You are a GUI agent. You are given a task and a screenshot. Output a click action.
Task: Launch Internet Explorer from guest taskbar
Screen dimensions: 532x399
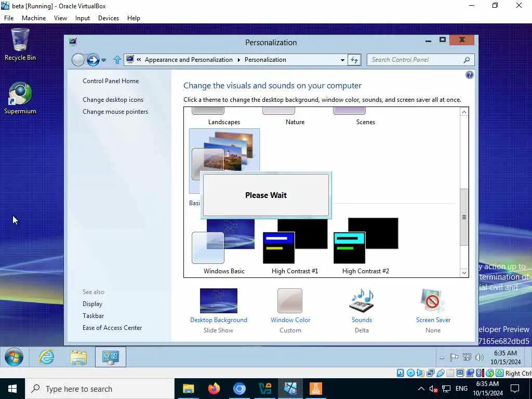pos(46,357)
